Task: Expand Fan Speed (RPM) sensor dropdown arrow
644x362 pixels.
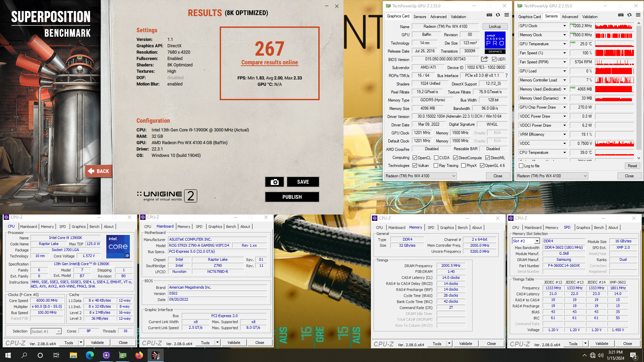Action: pyautogui.click(x=565, y=62)
